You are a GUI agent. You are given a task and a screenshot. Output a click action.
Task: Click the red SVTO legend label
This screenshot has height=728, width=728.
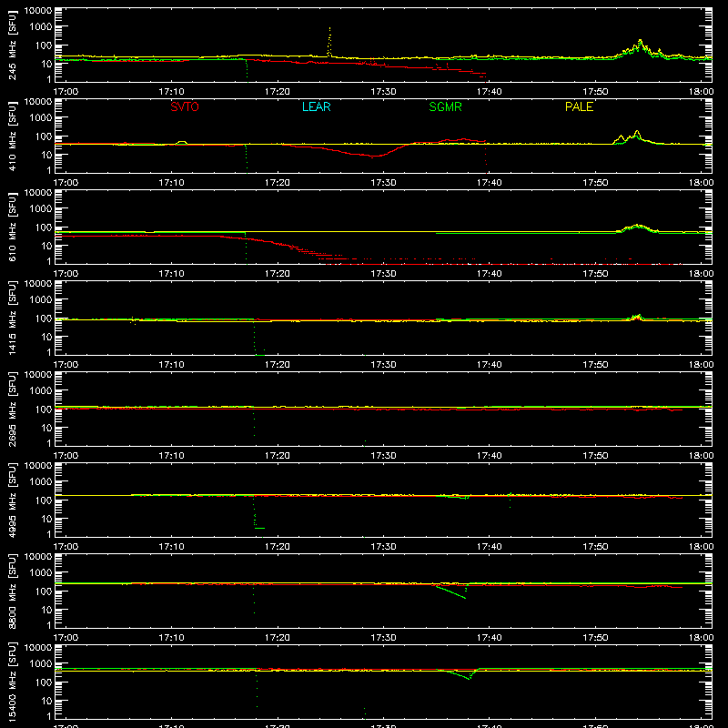coord(185,106)
